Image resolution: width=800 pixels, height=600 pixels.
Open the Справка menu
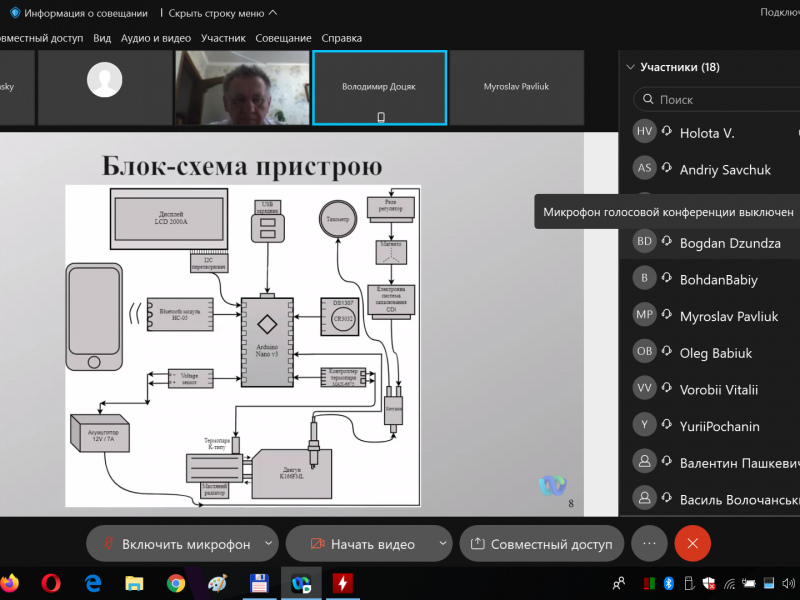pyautogui.click(x=342, y=38)
